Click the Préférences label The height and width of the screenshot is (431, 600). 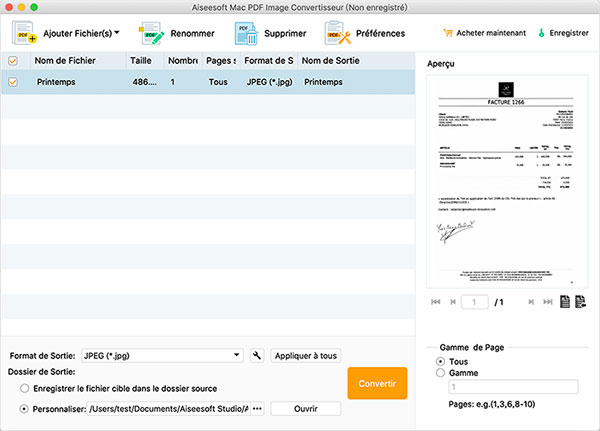tap(380, 34)
